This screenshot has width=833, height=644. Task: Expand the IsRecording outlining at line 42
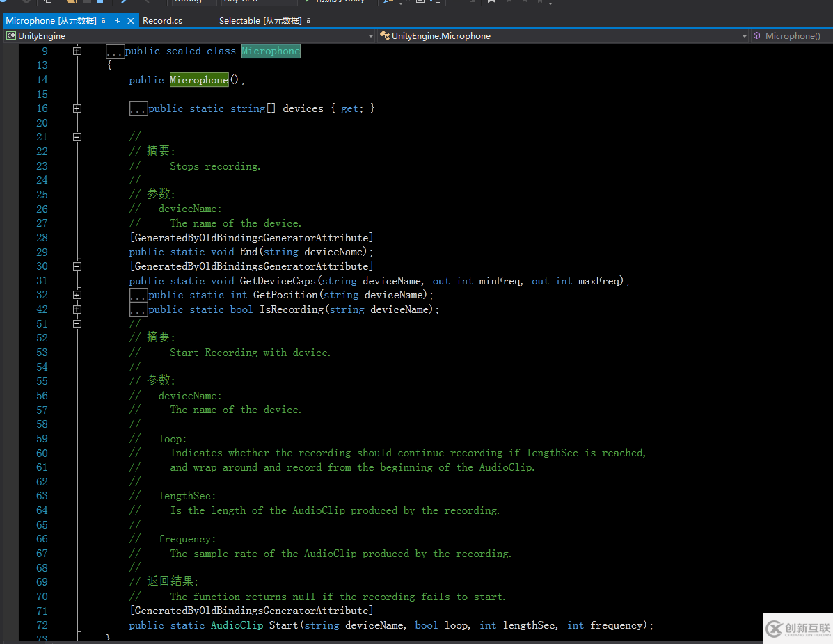[77, 309]
